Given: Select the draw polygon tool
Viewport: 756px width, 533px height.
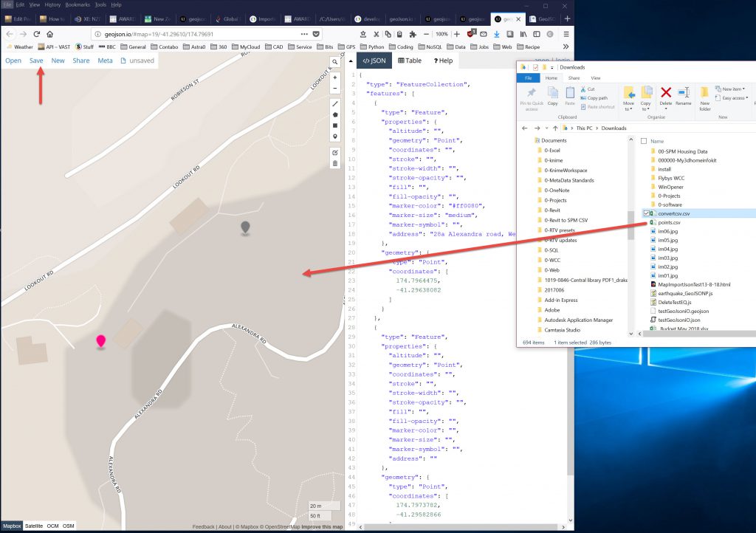Looking at the screenshot, I should pyautogui.click(x=335, y=114).
